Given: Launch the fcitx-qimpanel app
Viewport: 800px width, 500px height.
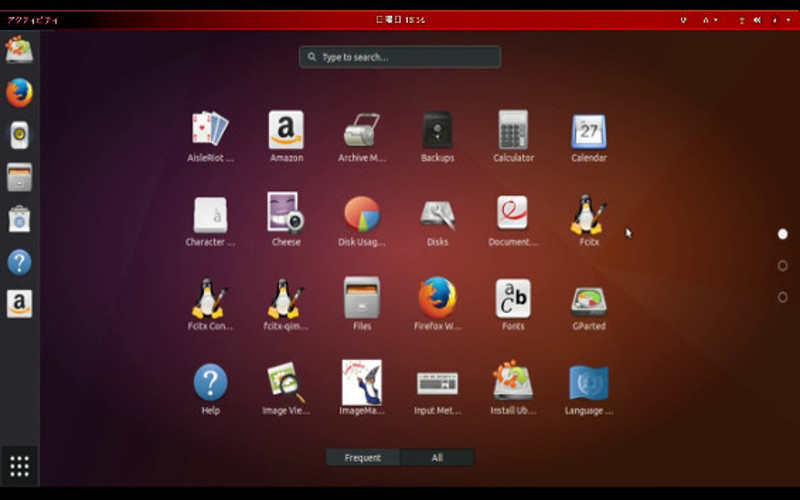Looking at the screenshot, I should [286, 305].
